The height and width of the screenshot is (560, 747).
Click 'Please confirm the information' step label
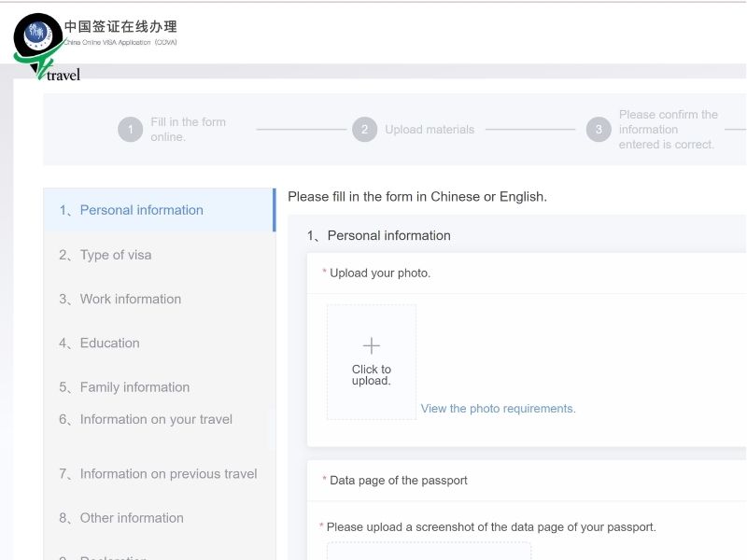668,130
